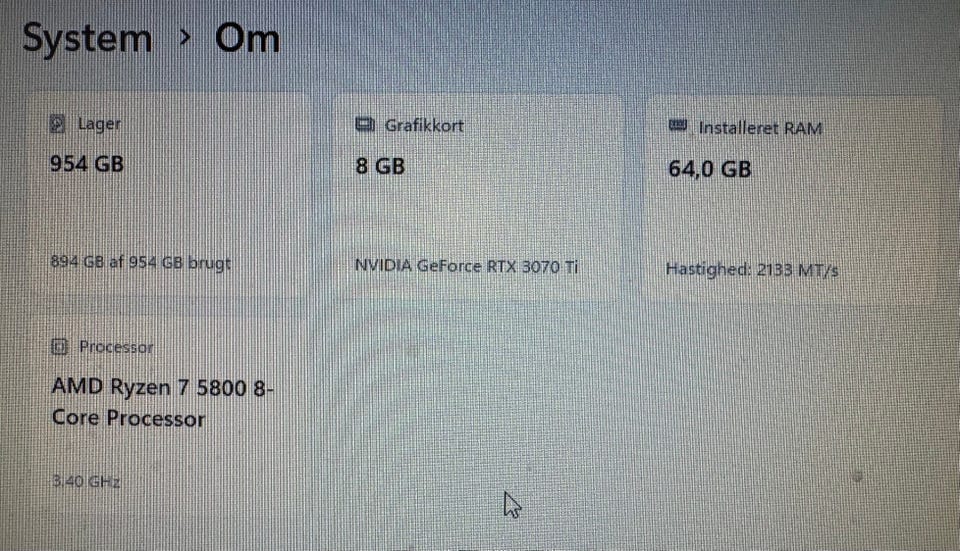Click the Lager storage drive icon
The image size is (960, 551).
click(57, 124)
